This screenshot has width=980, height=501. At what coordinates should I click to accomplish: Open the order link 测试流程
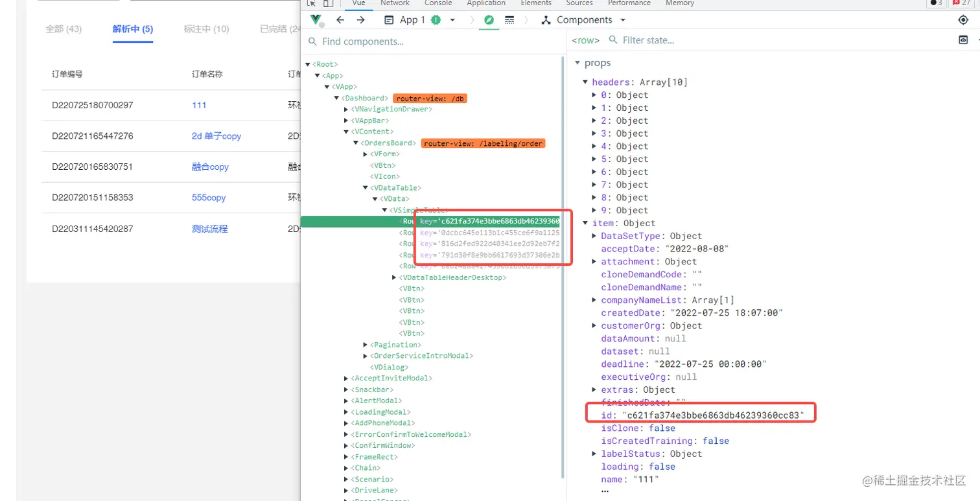(x=210, y=229)
